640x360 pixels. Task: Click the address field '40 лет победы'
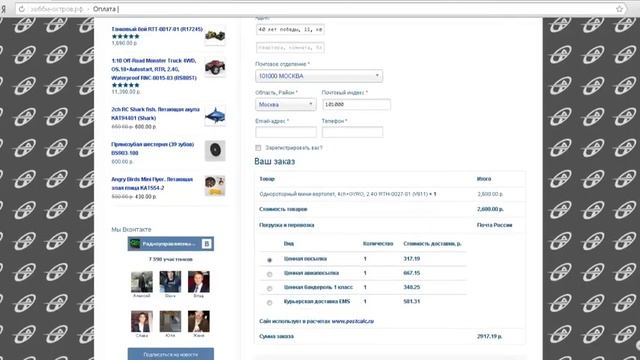coord(290,29)
